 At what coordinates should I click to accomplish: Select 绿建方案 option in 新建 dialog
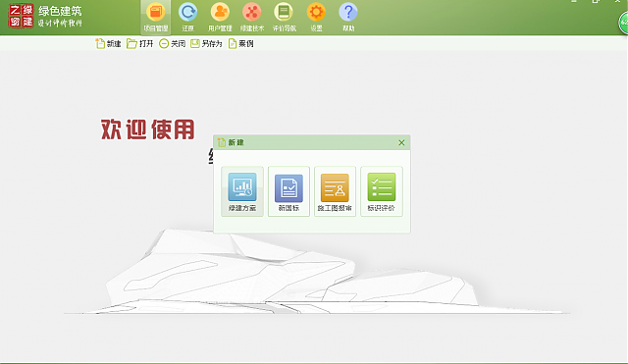tap(242, 191)
